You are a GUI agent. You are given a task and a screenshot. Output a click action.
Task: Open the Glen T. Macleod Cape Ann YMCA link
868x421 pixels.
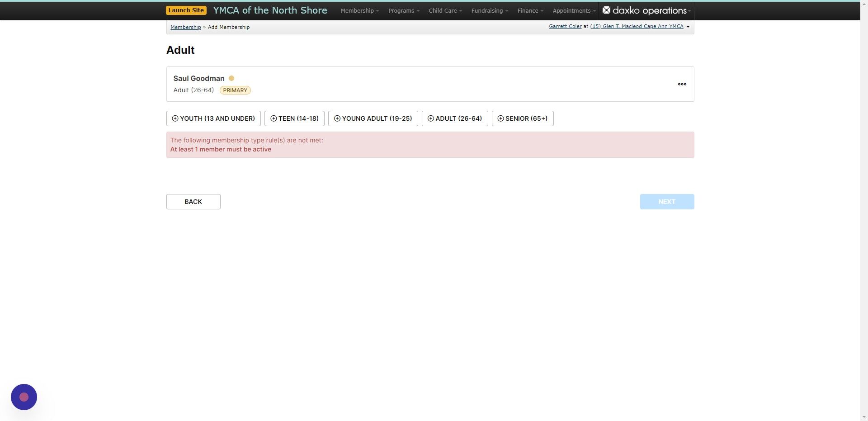[637, 26]
